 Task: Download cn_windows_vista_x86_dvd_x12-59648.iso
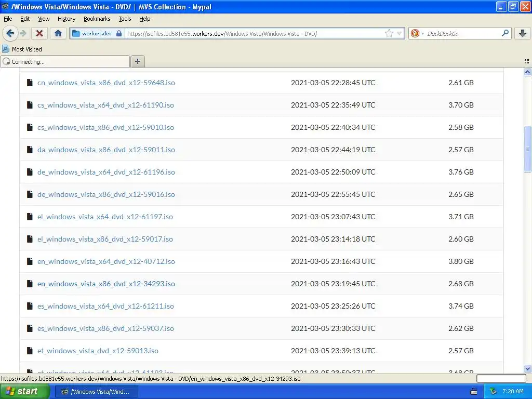coord(106,83)
